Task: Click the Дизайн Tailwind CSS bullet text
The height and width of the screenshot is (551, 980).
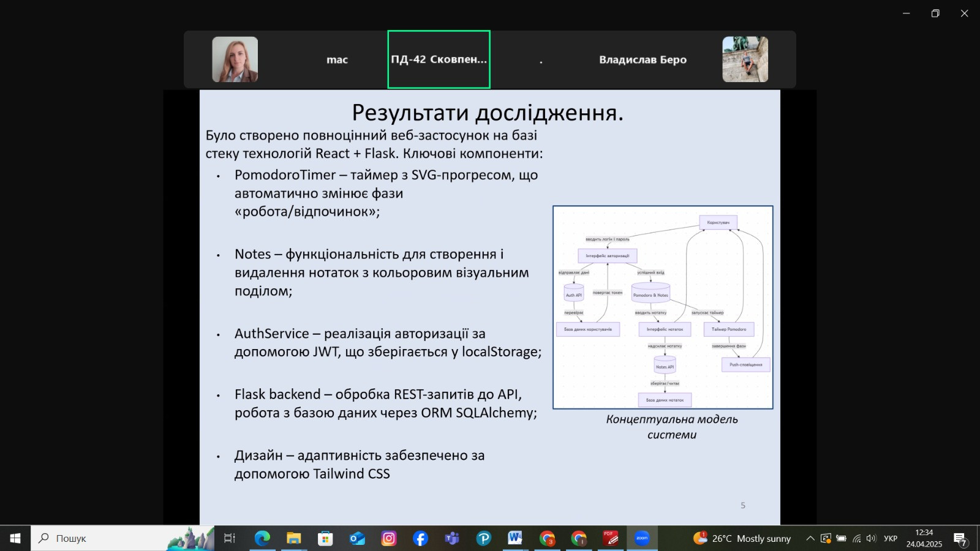Action: (x=360, y=465)
